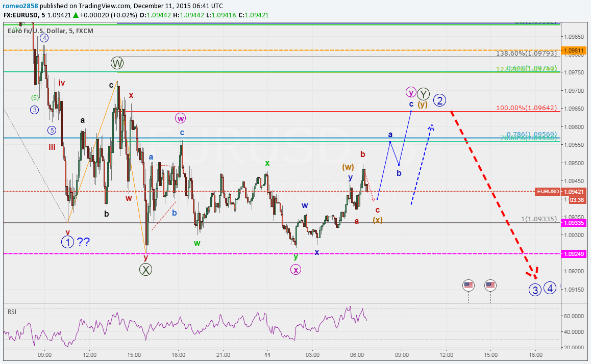This screenshot has width=591, height=364.
Task: Click the red EURUSD current price tag
Action: pyautogui.click(x=548, y=192)
